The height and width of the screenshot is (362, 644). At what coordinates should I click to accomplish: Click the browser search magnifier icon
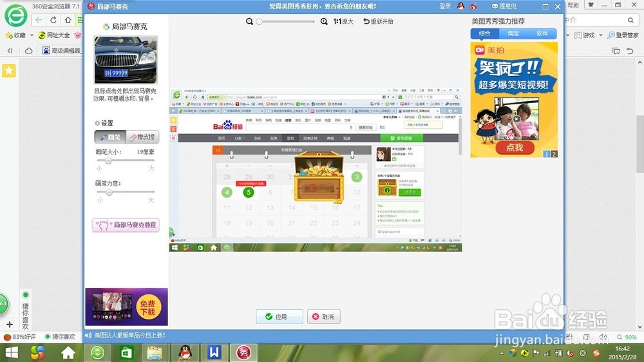(630, 20)
